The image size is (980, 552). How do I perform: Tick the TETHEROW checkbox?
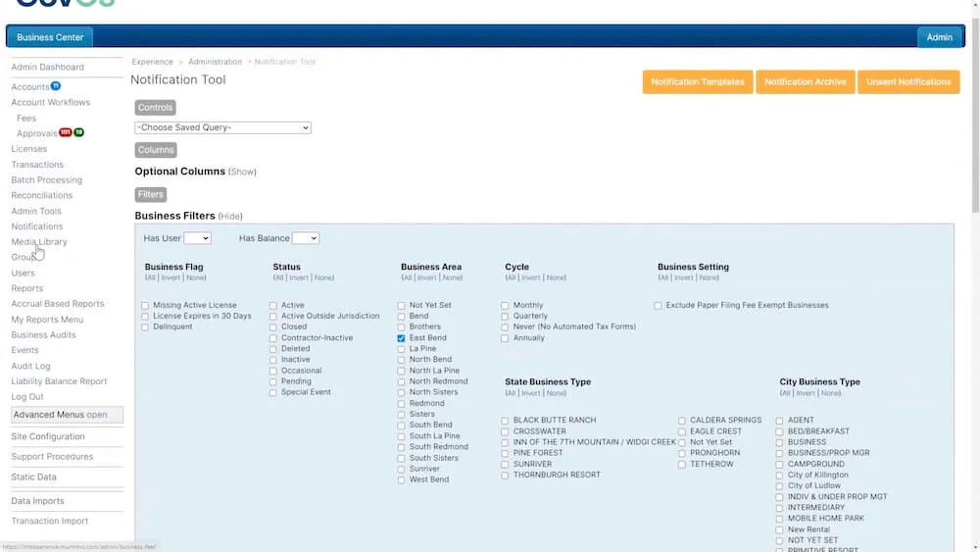[682, 465]
